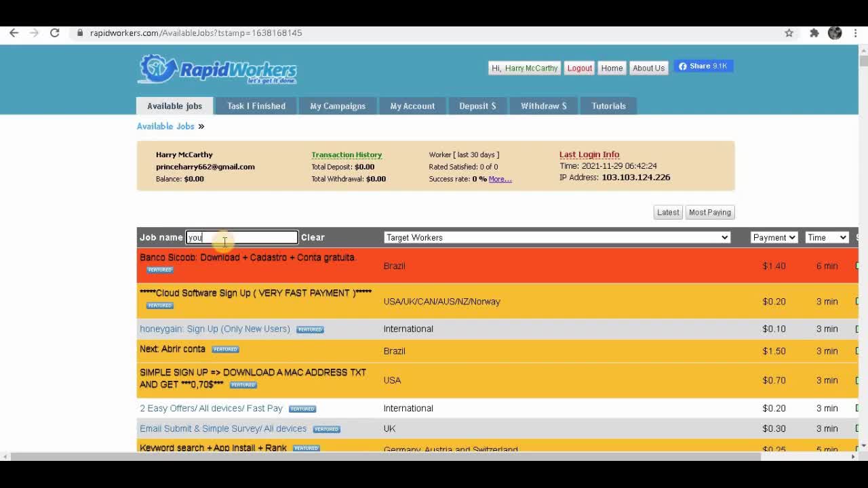868x488 pixels.
Task: Go to Home button
Action: coord(612,68)
